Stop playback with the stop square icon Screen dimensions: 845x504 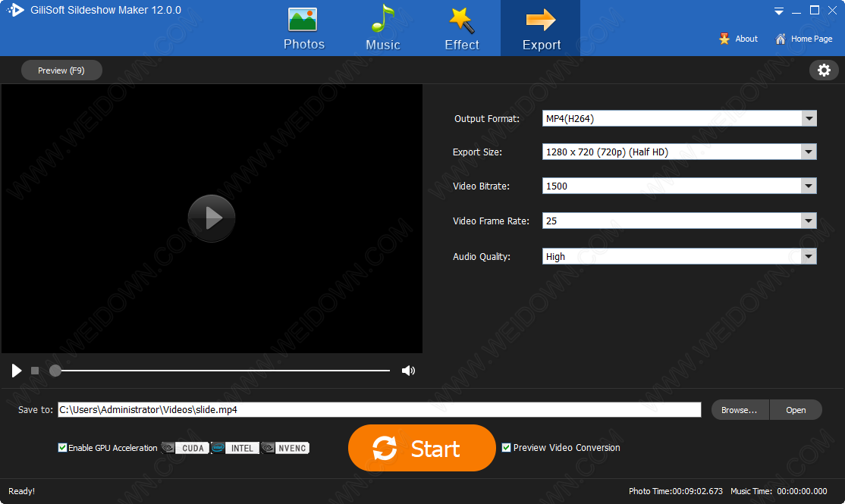35,371
